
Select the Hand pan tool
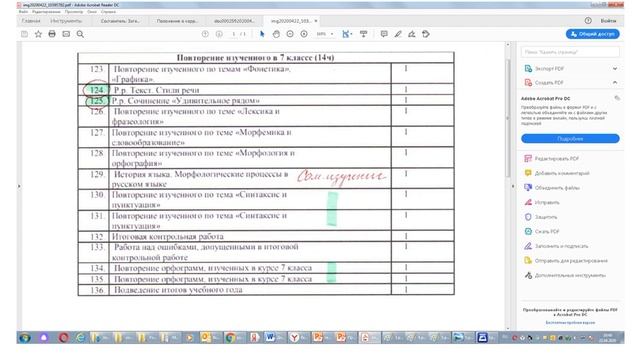click(x=276, y=34)
